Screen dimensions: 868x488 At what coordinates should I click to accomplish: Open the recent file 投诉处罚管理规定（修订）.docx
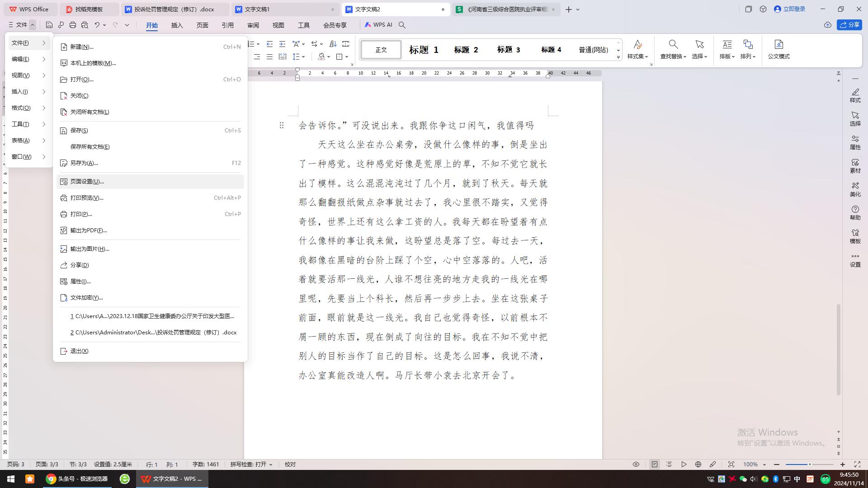[154, 332]
